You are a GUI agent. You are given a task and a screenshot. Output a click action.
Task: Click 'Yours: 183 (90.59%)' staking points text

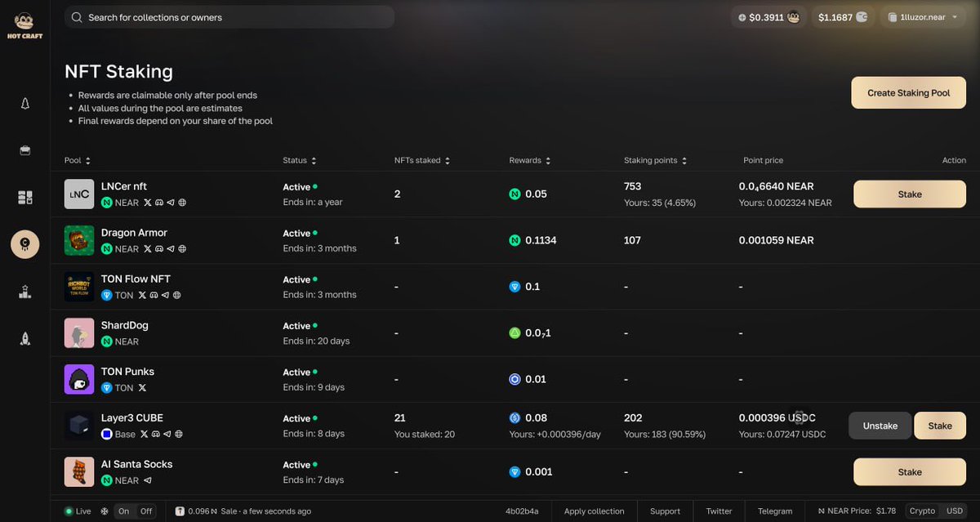coord(666,435)
